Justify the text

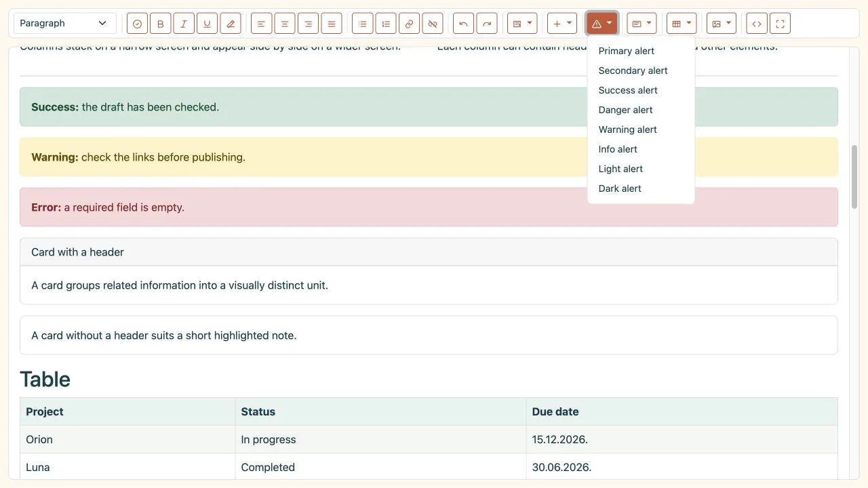tap(332, 24)
